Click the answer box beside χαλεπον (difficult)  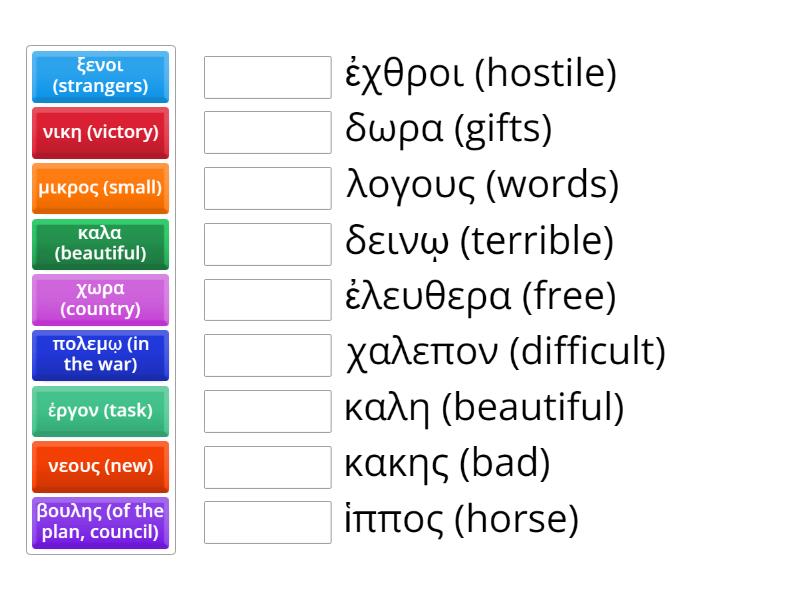[265, 355]
